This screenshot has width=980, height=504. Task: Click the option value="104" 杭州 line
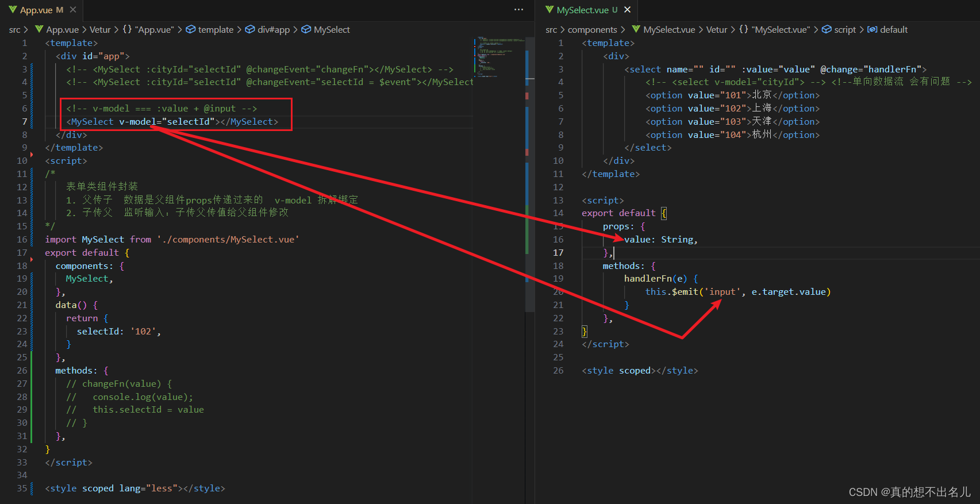click(x=733, y=134)
